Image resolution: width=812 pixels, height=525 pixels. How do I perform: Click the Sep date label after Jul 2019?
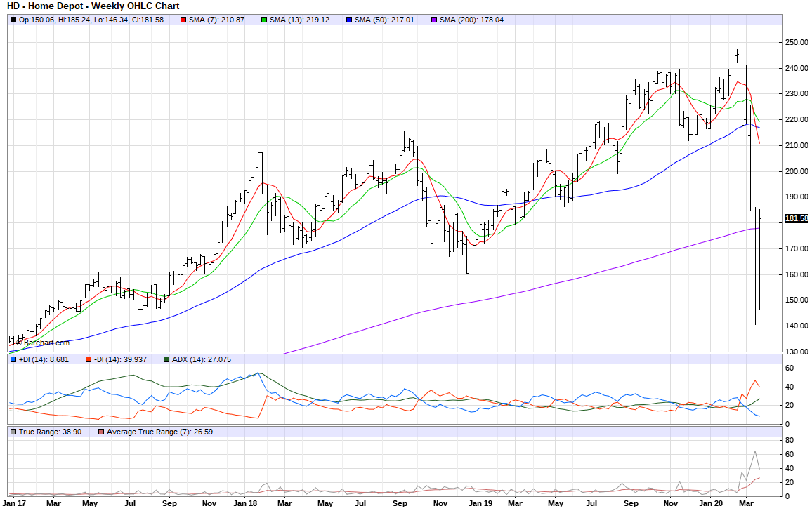[631, 503]
